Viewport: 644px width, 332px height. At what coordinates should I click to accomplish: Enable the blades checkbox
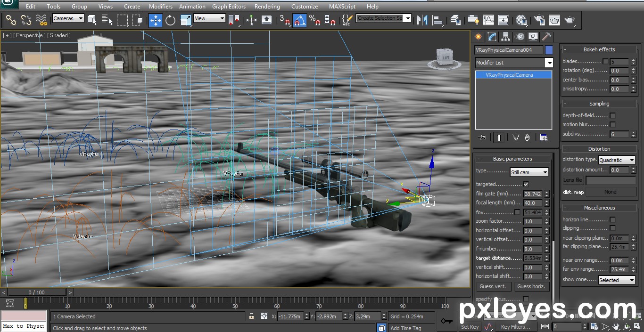coord(605,62)
